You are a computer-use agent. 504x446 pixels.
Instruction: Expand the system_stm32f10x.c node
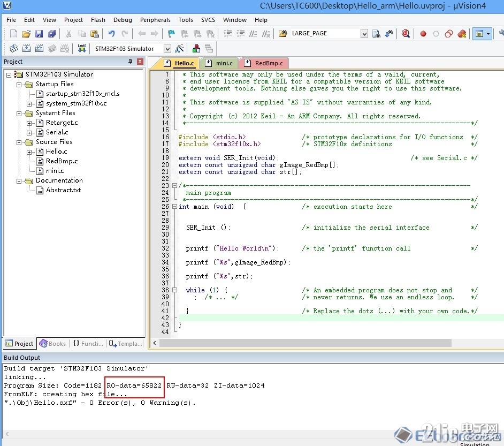pyautogui.click(x=29, y=104)
